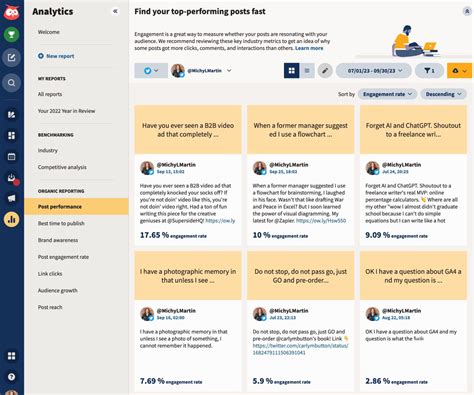The width and height of the screenshot is (474, 395).
Task: Open Your 2022 Year in Review
Action: (66, 111)
